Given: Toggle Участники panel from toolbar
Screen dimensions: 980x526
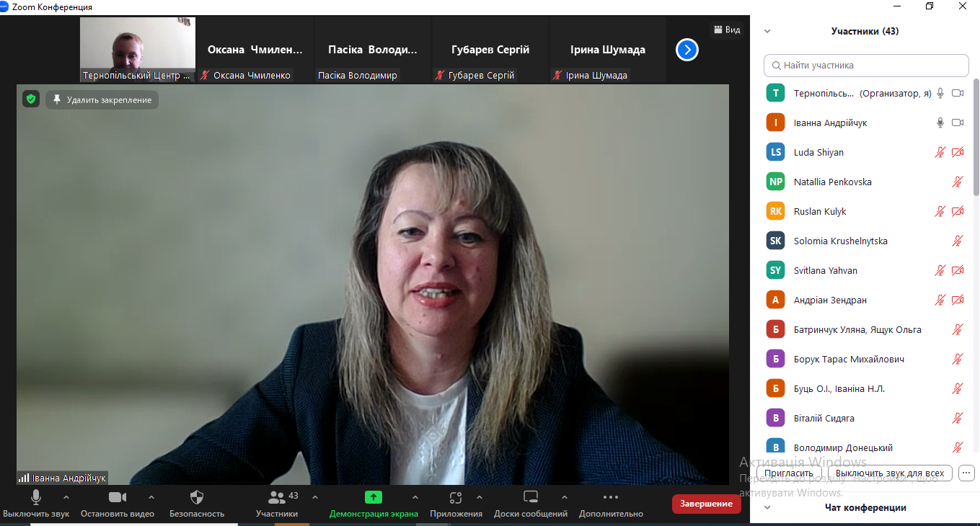Looking at the screenshot, I should [x=277, y=504].
